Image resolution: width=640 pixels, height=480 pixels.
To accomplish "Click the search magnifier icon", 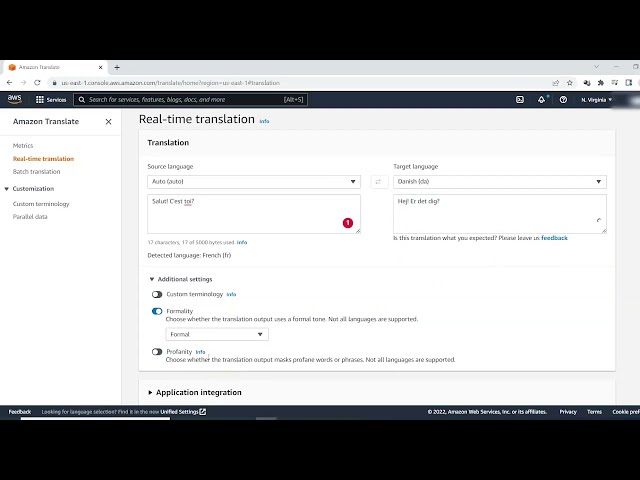I will tap(82, 100).
